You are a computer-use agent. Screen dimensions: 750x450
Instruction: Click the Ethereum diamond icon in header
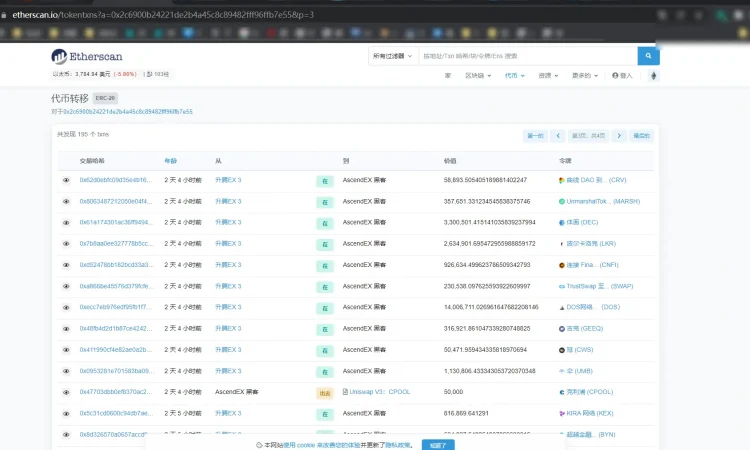point(653,76)
